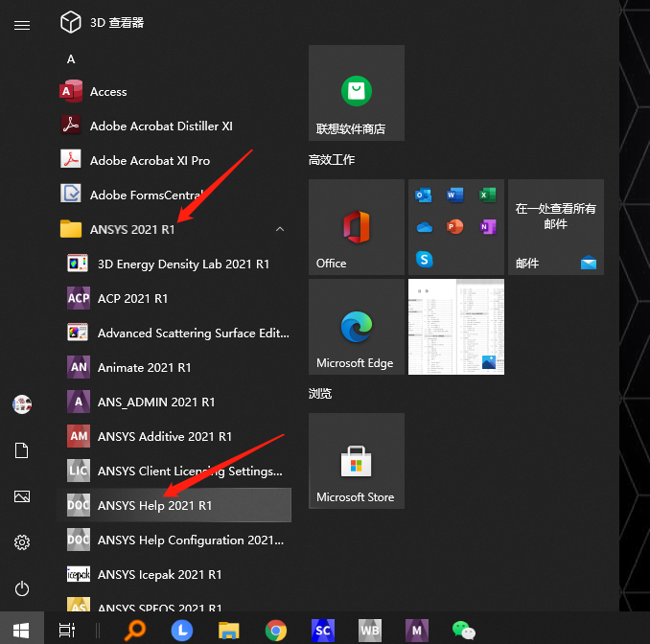Image resolution: width=650 pixels, height=644 pixels.
Task: Open the Office tile
Action: pyautogui.click(x=356, y=227)
